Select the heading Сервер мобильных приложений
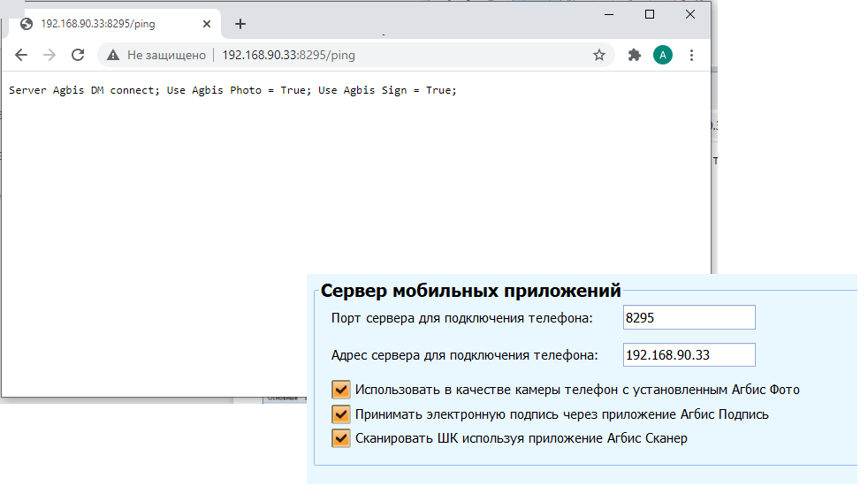The width and height of the screenshot is (868, 501). pos(470,291)
